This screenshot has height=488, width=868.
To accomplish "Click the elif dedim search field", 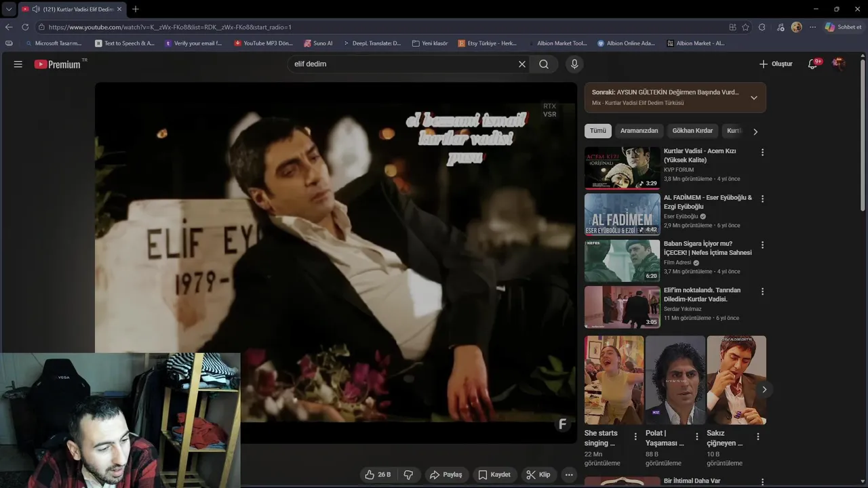I will tap(403, 64).
